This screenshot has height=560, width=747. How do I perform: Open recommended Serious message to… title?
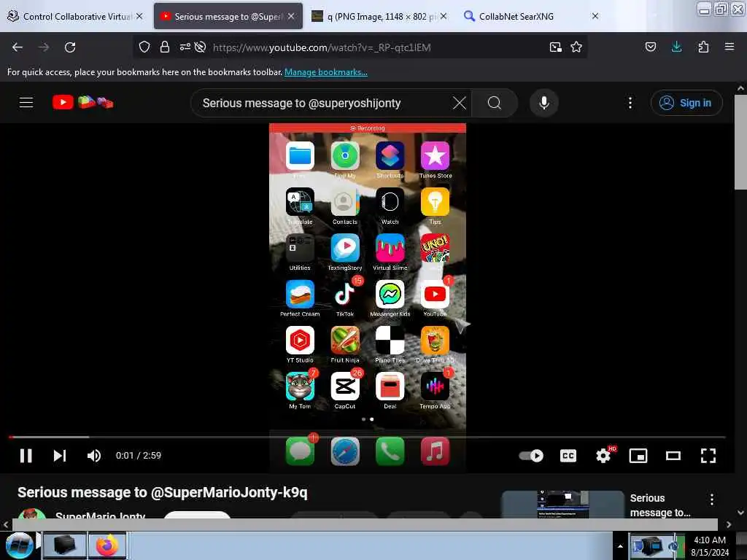coord(659,505)
